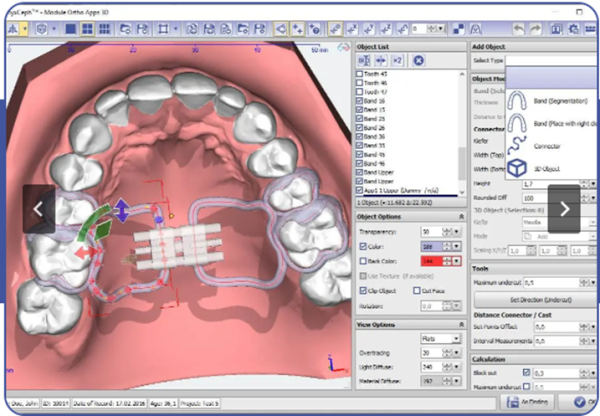Click the Set Direction (Undercut) button
Image resolution: width=600 pixels, height=416 pixels.
[x=536, y=300]
